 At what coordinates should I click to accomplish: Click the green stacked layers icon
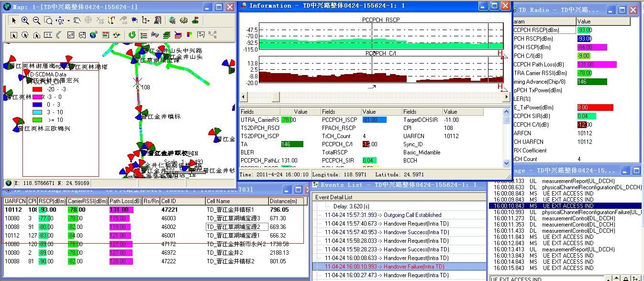167,35
